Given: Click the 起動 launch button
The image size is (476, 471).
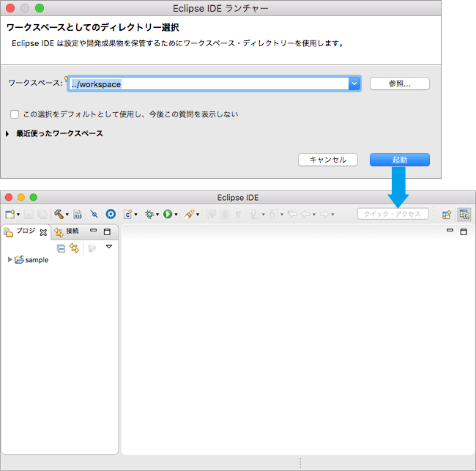Looking at the screenshot, I should (x=400, y=160).
